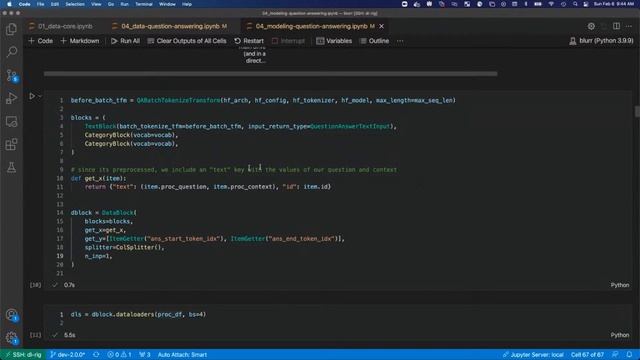Click the feedback icon in status bar
Screen dimensions: 640x360
[x=616, y=355]
